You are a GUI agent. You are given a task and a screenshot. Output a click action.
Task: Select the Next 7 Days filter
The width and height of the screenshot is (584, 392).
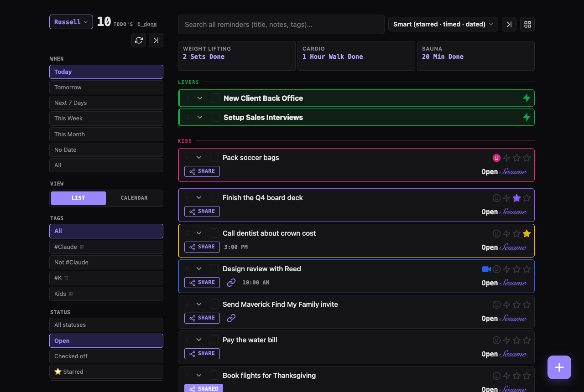[x=106, y=103]
